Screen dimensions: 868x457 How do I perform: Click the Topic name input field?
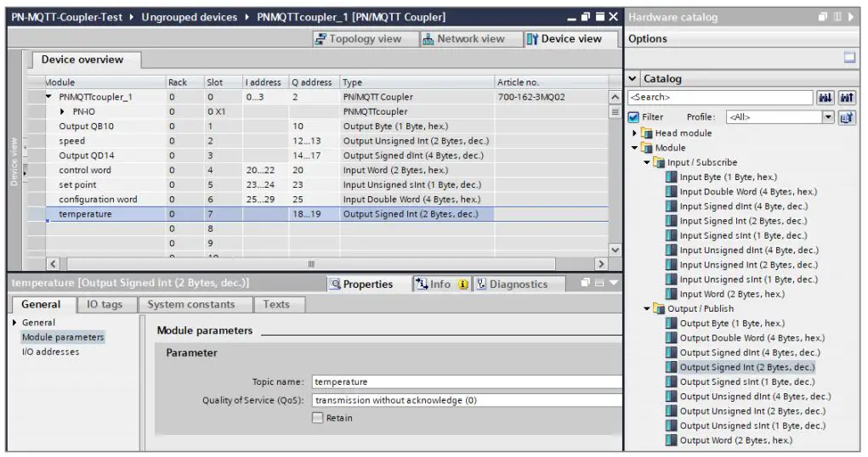(467, 381)
